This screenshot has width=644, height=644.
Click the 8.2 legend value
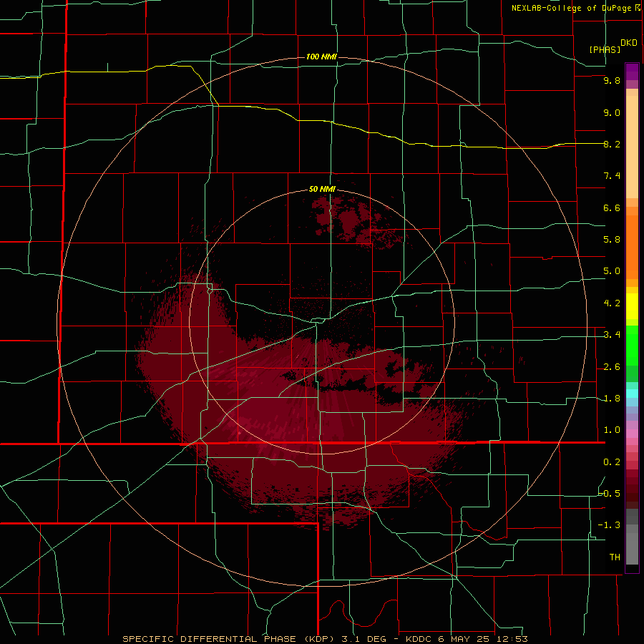pos(612,144)
